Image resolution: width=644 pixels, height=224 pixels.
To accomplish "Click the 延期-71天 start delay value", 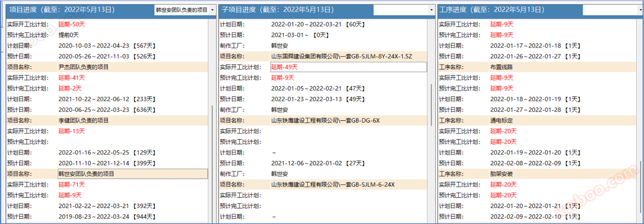I will (72, 185).
